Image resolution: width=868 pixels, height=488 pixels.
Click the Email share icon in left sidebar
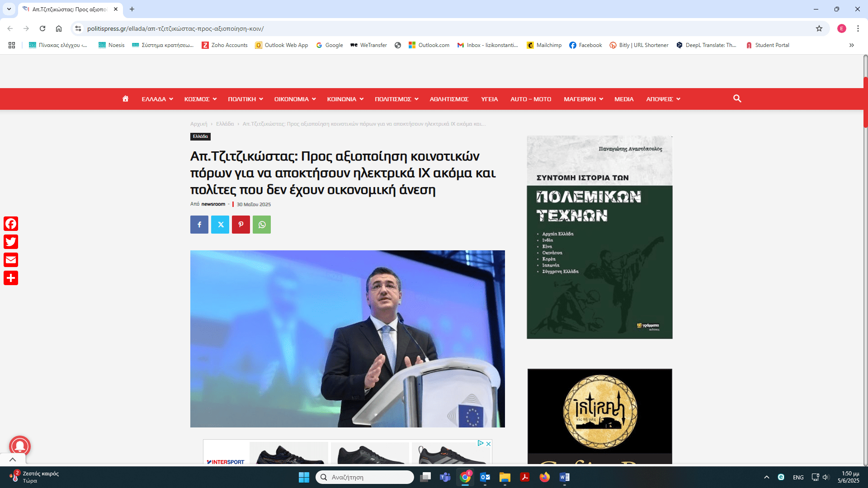(11, 260)
